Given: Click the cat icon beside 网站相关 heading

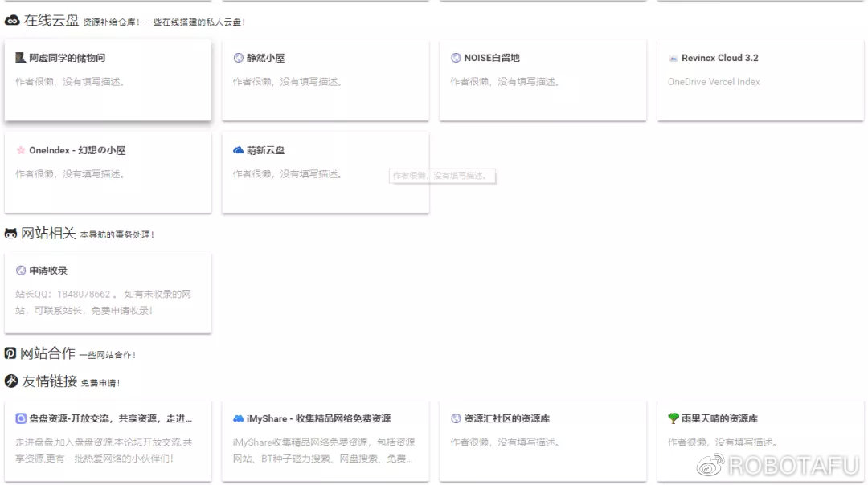Looking at the screenshot, I should point(10,234).
